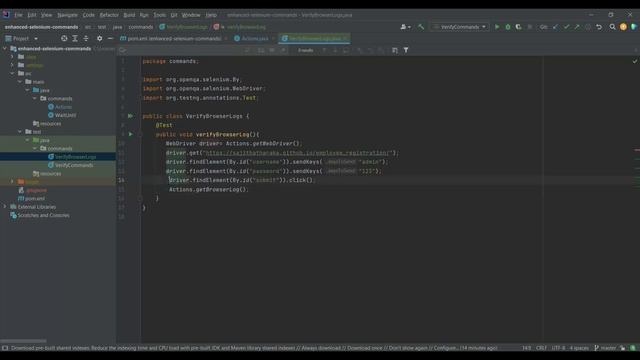
Task: Collapse the enhanced-selenium-commands root node
Action: point(5,49)
